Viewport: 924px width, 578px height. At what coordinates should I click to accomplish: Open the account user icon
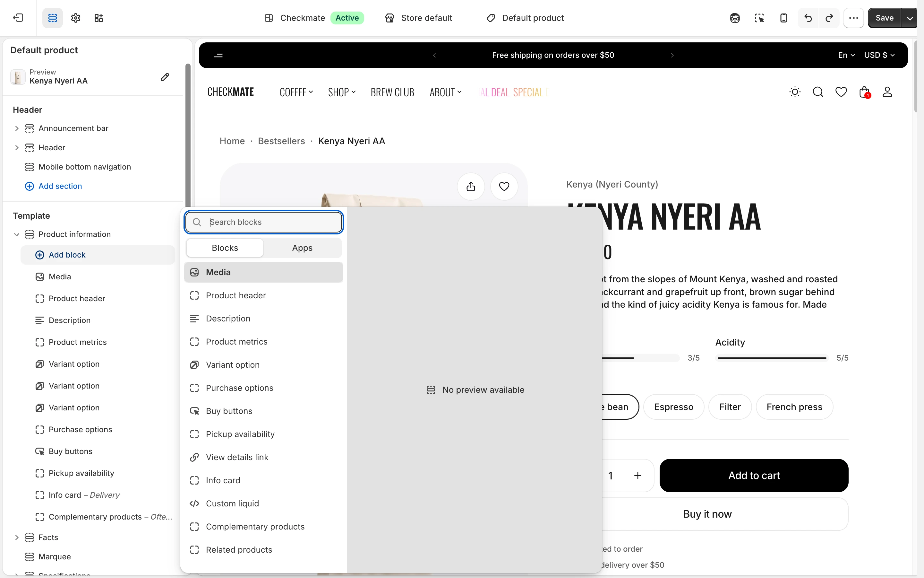pyautogui.click(x=887, y=92)
